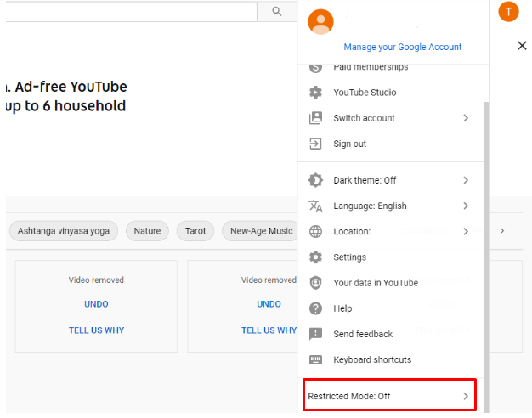Screen dimensions: 532x418
Task: Expand Dark theme submenu chevron
Action: (466, 180)
